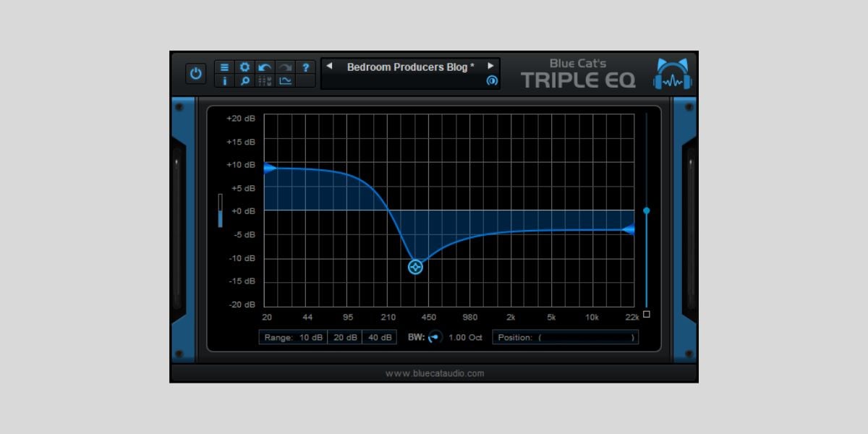Screen dimensions: 868x434
Task: Select the next preset arrow
Action: click(x=490, y=66)
